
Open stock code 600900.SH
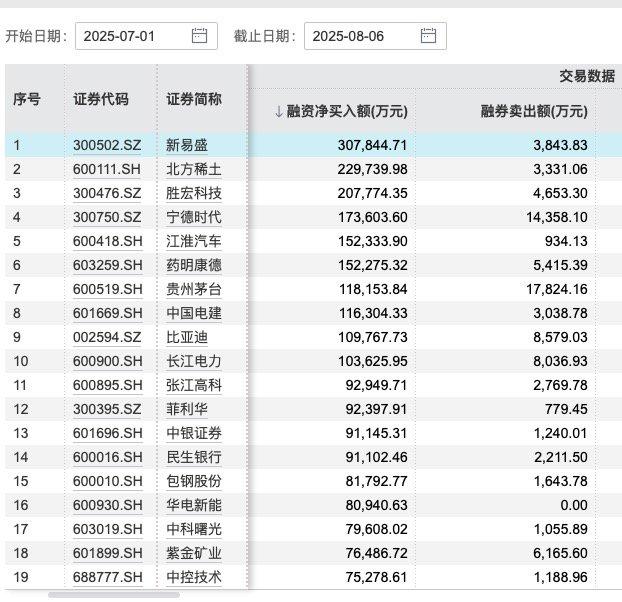pos(108,361)
